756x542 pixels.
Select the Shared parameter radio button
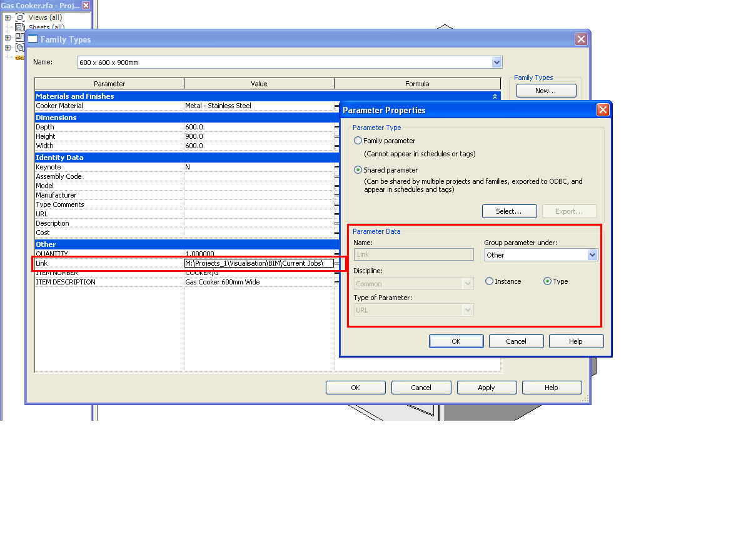(358, 169)
